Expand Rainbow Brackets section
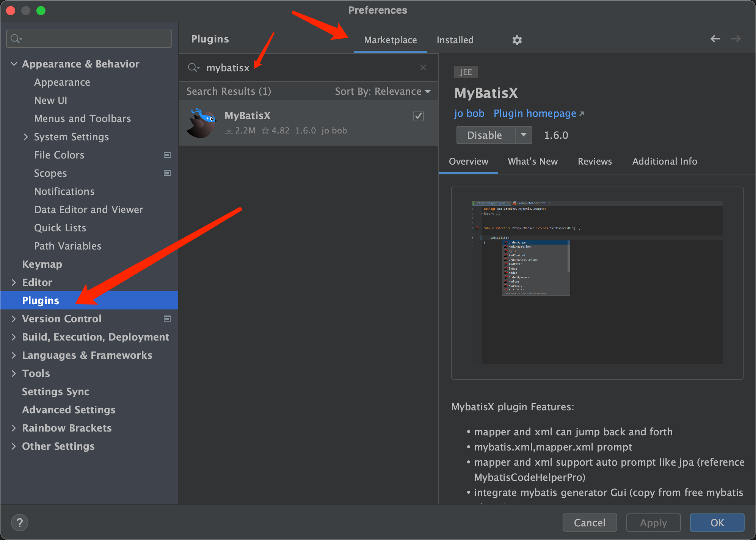The image size is (756, 540). click(14, 428)
